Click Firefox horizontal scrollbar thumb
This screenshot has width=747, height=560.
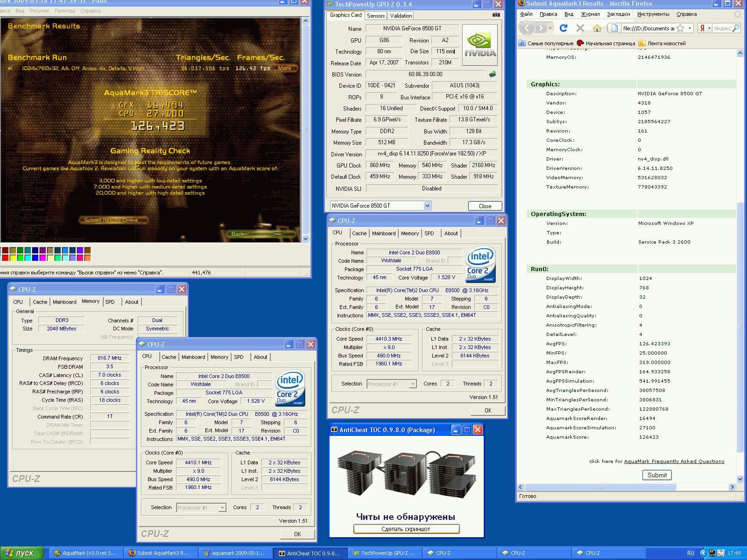(x=600, y=487)
